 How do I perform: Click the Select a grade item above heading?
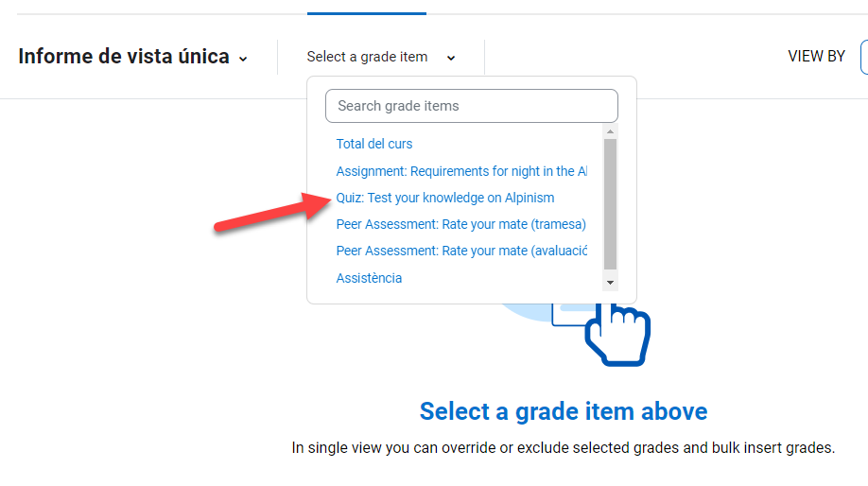tap(563, 411)
